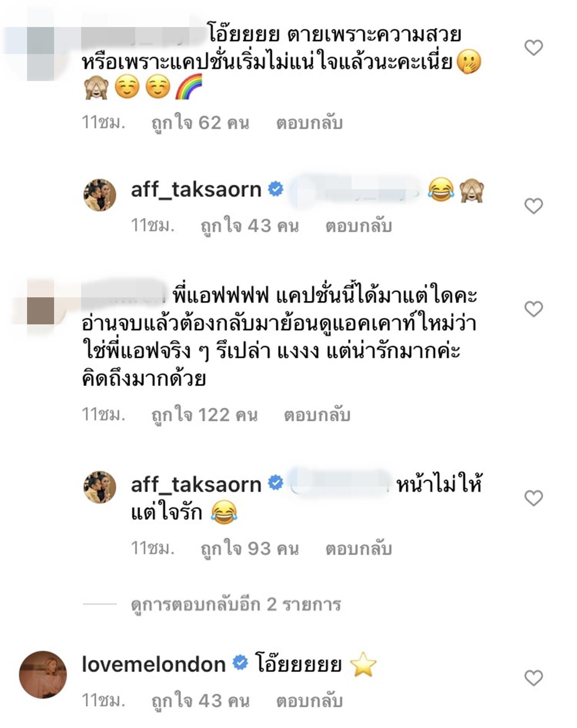The width and height of the screenshot is (577, 728).
Task: Expand 2 more replies (ดูการตอบกลับอีก 2 รายการ)
Action: pos(236,604)
